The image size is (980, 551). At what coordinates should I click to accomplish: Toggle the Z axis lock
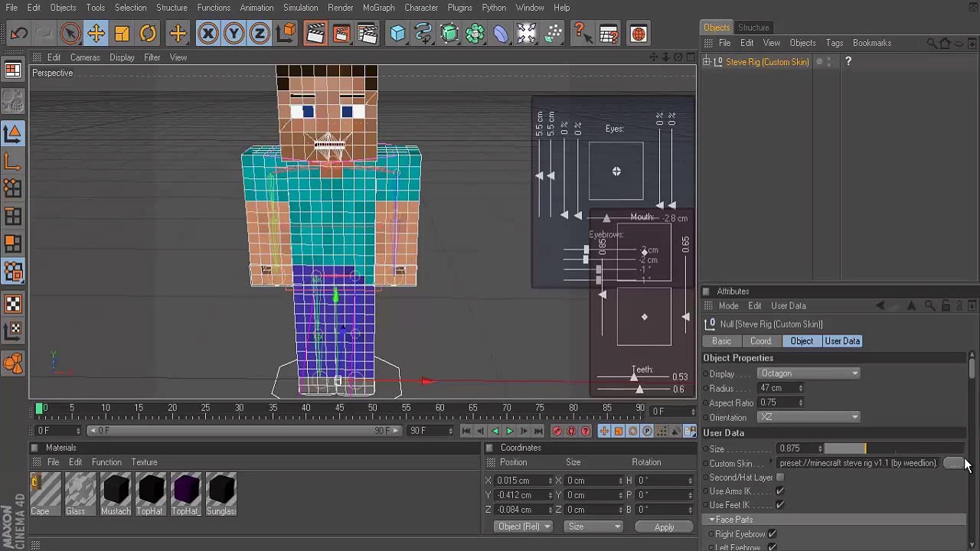(260, 34)
